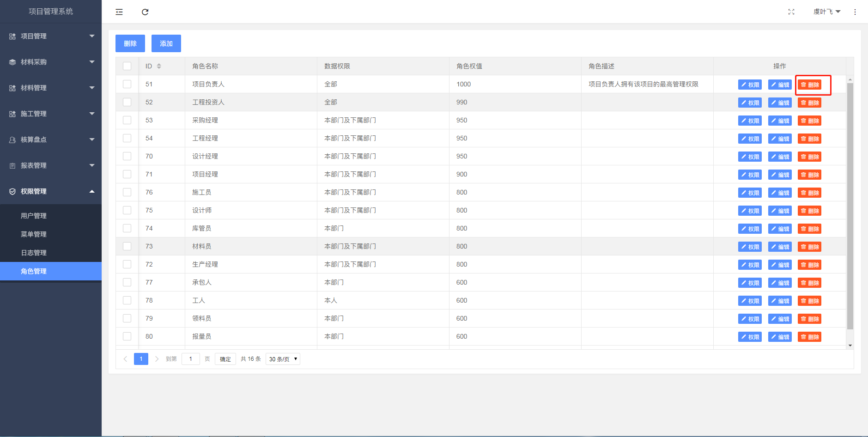The height and width of the screenshot is (437, 868).
Task: Click 权限 button for 工程经理 row
Action: point(750,139)
